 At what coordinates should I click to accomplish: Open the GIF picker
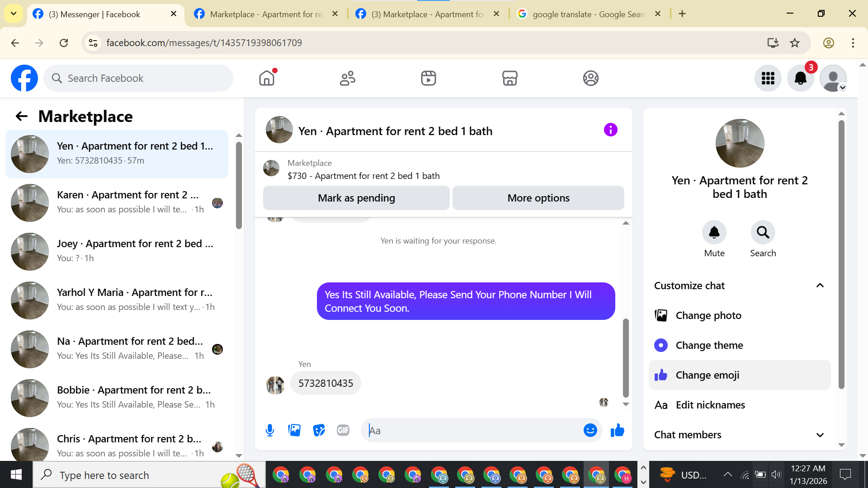pyautogui.click(x=343, y=430)
